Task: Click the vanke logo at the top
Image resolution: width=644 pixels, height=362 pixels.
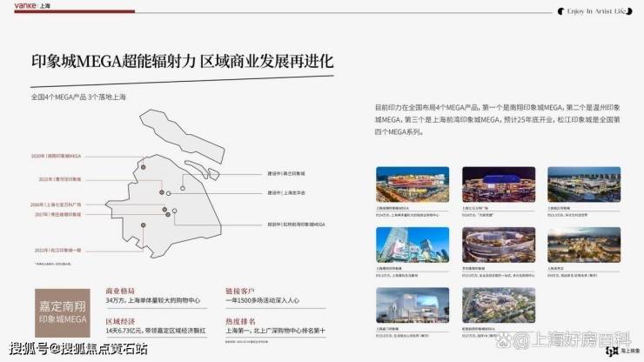Action: click(x=25, y=6)
